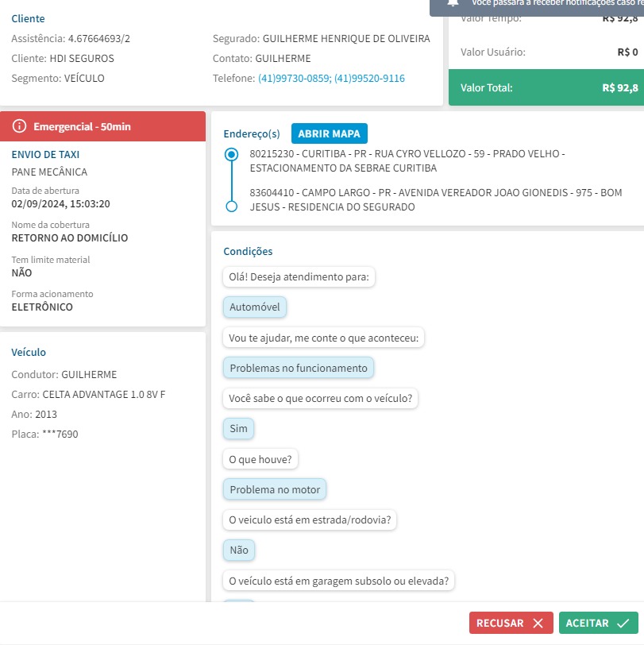Select the origin address marker for Curitiba
The image size is (644, 645).
click(x=232, y=155)
